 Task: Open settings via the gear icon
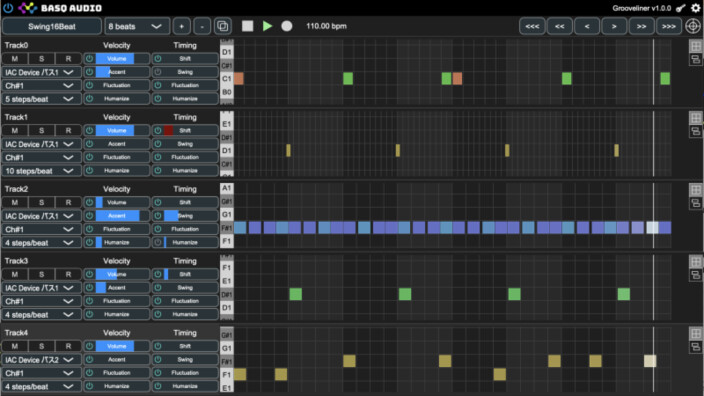[x=695, y=8]
